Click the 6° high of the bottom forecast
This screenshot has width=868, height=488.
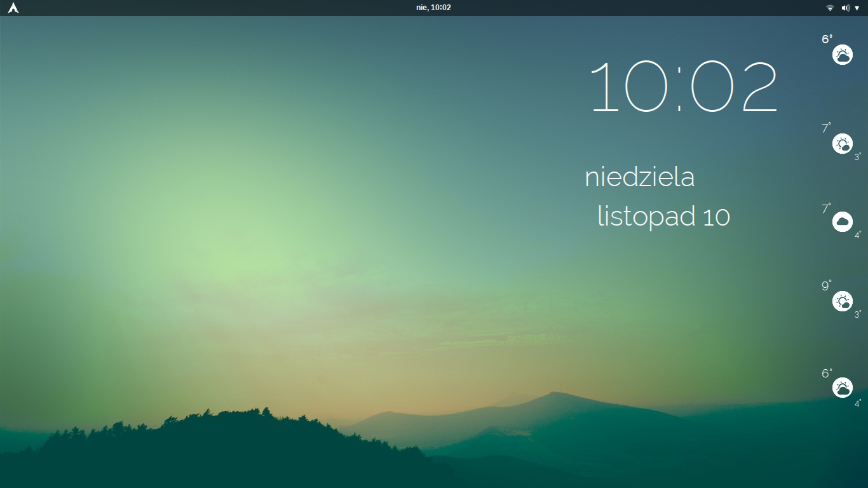click(826, 374)
